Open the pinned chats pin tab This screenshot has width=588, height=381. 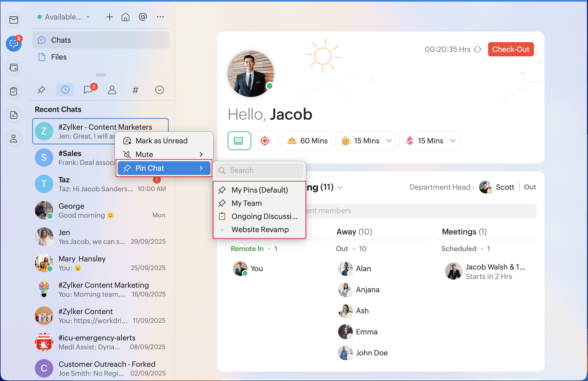41,90
